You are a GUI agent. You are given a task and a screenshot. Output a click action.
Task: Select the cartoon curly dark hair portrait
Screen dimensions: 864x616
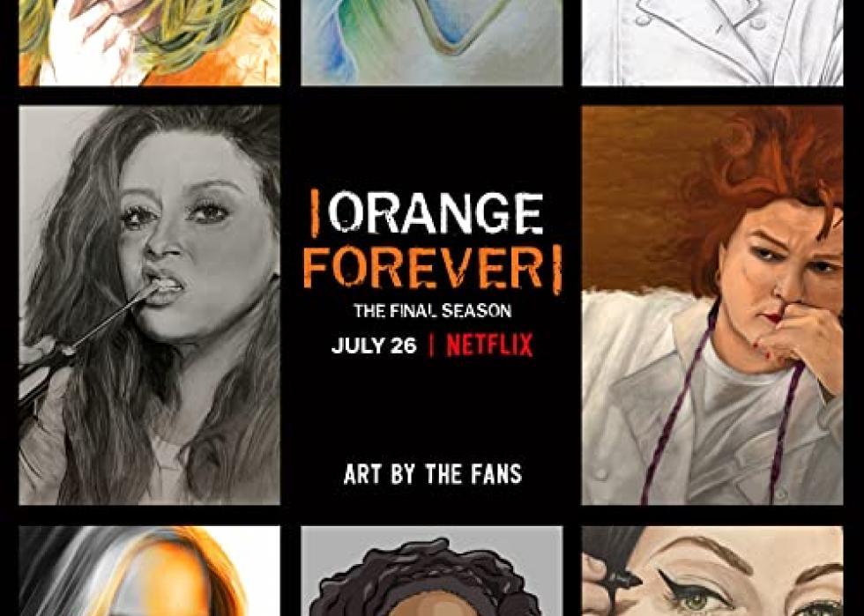click(x=431, y=571)
